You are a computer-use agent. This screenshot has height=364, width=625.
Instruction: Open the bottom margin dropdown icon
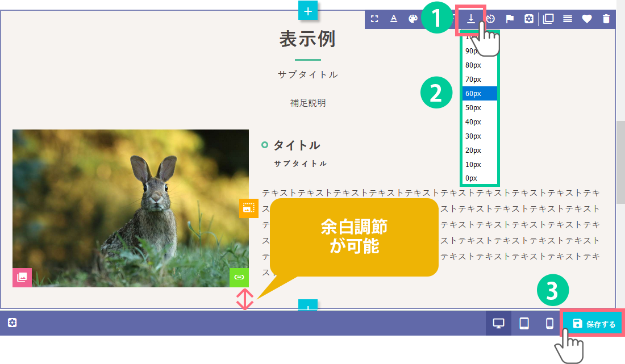[471, 18]
